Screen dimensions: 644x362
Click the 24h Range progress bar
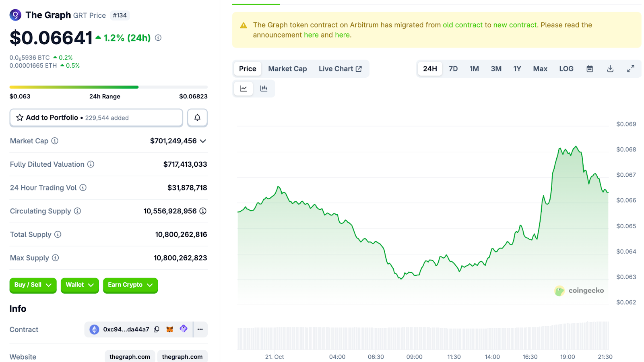109,87
